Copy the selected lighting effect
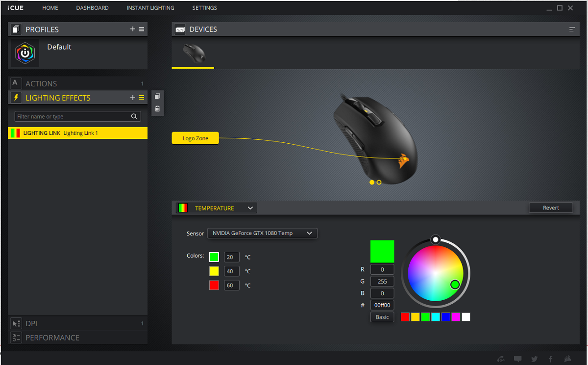 click(157, 97)
